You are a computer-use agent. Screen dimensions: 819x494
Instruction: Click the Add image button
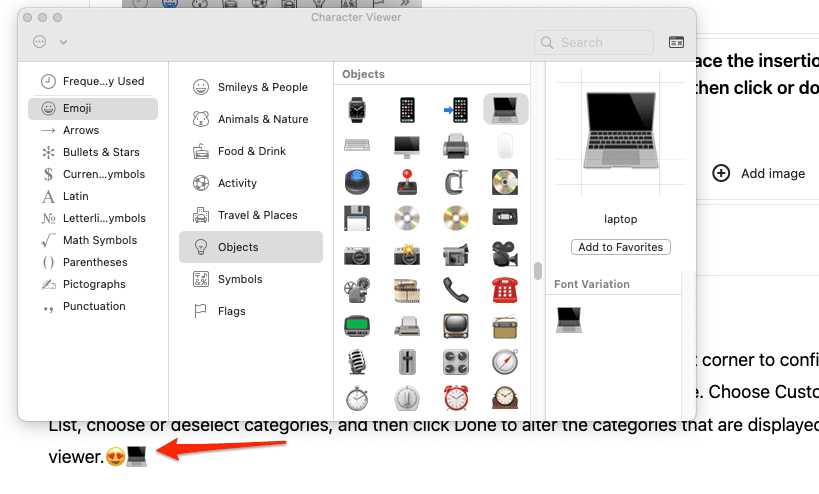pyautogui.click(x=759, y=173)
